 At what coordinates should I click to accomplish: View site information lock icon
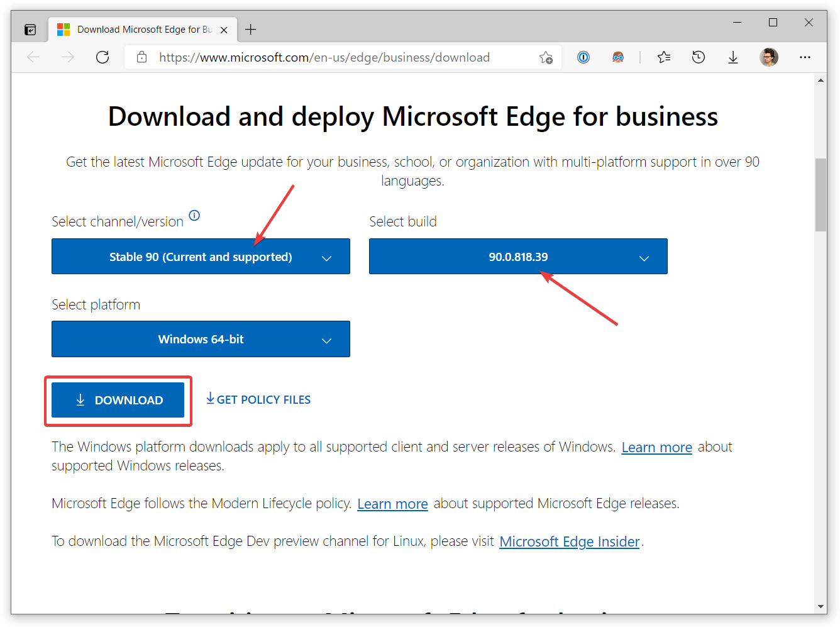pyautogui.click(x=142, y=57)
